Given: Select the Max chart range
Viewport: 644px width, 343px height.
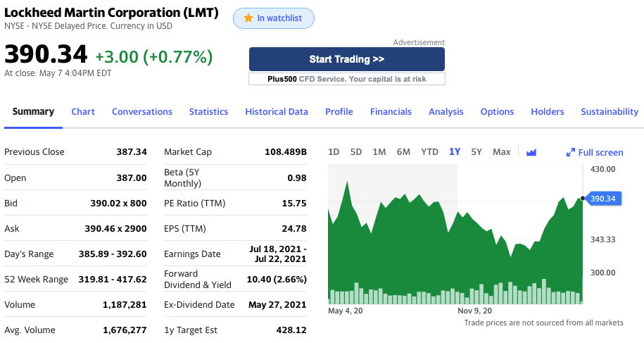Looking at the screenshot, I should point(502,152).
